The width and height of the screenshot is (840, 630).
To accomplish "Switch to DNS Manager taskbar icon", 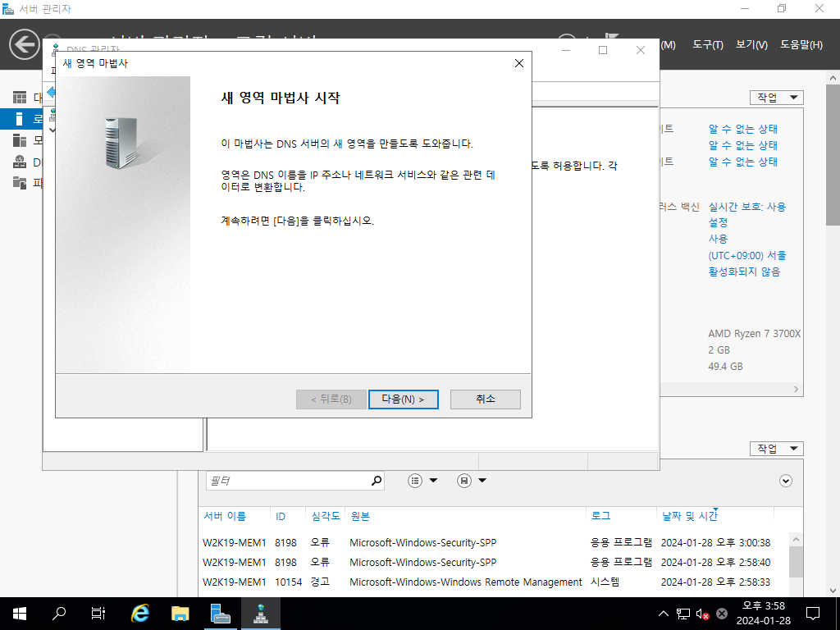I will [261, 614].
